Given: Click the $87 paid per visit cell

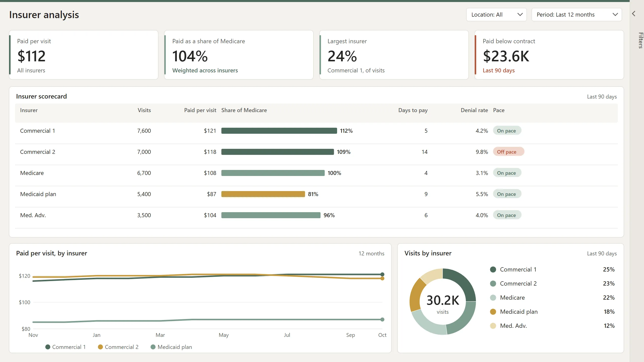Looking at the screenshot, I should click(x=212, y=194).
